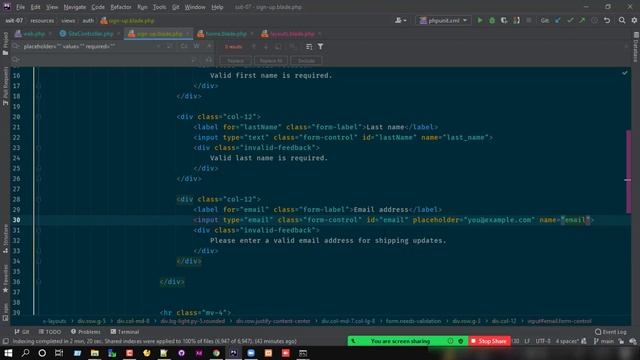Click the Replace All button
This screenshot has width=640, height=360.
[271, 60]
